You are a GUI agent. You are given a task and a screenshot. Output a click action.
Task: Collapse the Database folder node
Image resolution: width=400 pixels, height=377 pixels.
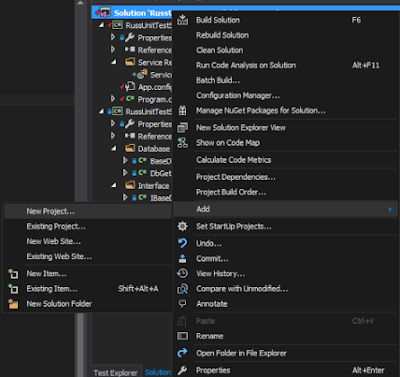point(114,148)
